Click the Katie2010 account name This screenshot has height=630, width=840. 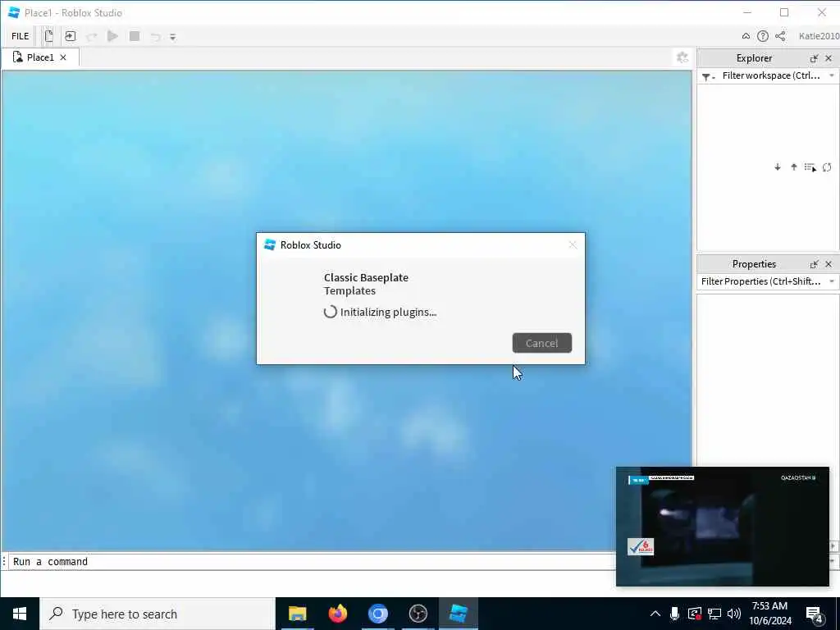click(819, 36)
